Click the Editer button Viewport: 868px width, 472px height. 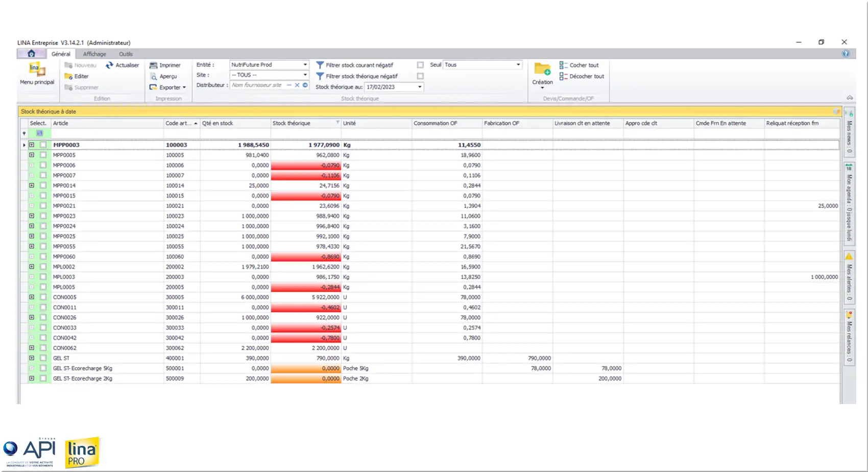77,76
